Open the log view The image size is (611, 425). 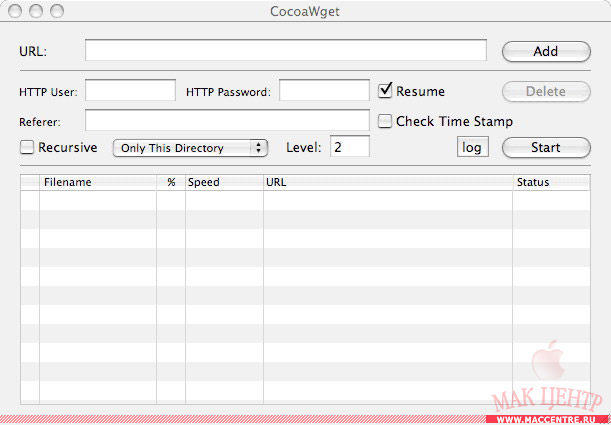472,148
